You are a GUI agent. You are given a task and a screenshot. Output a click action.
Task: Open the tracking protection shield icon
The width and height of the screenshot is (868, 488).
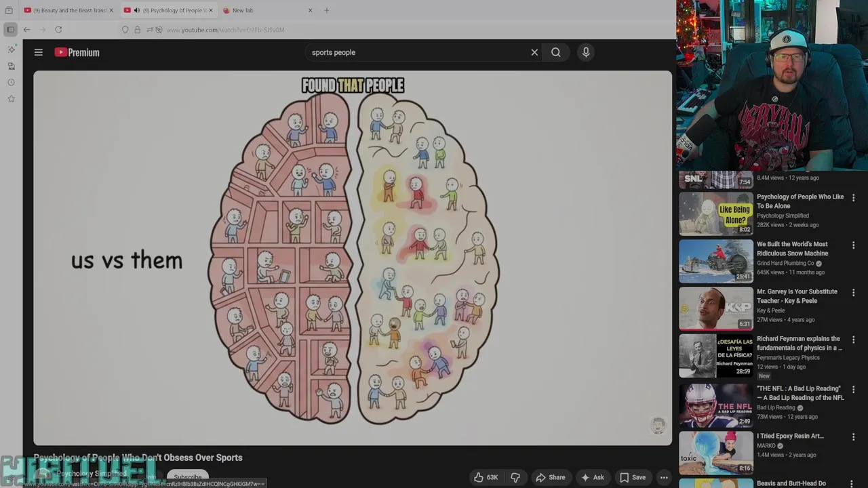pyautogui.click(x=125, y=30)
